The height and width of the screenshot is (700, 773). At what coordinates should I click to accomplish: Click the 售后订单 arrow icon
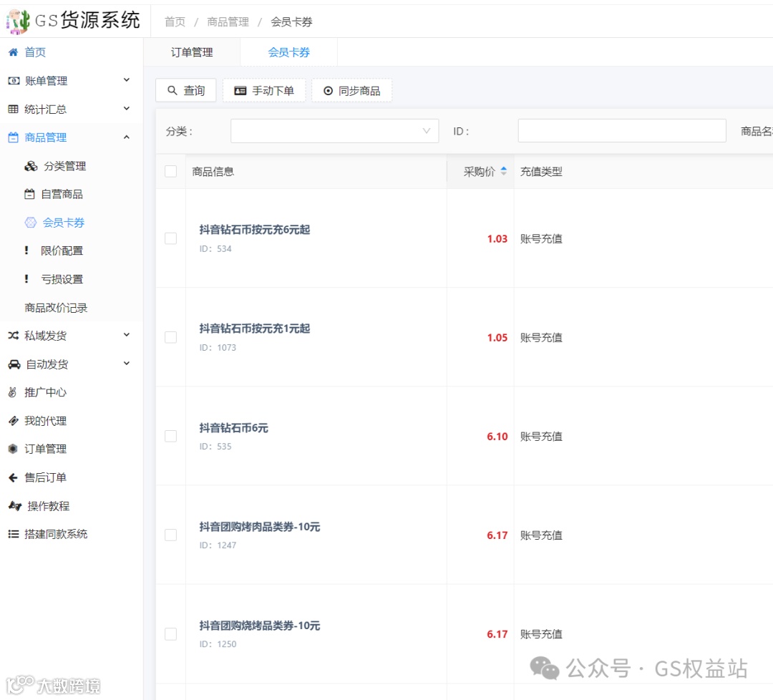[14, 477]
